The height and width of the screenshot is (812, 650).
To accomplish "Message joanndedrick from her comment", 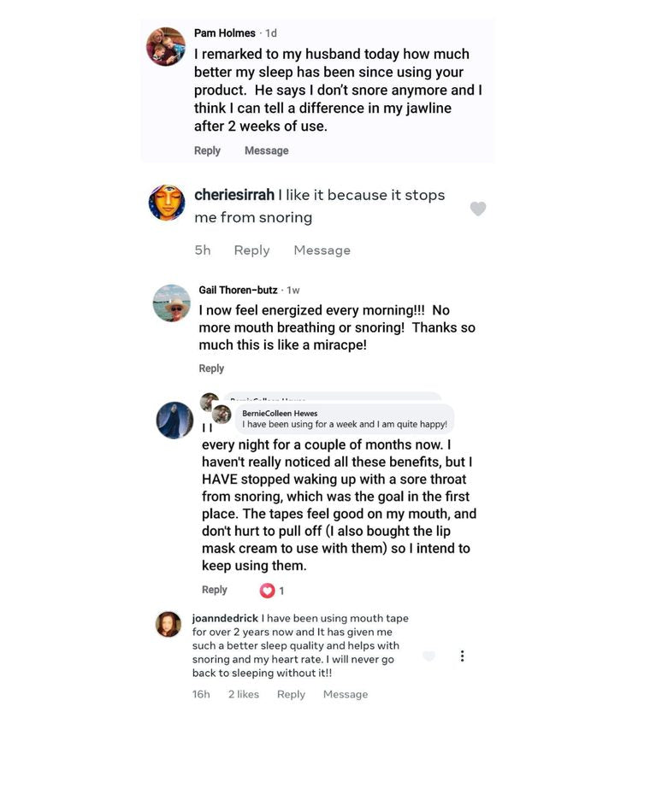I will pyautogui.click(x=346, y=694).
